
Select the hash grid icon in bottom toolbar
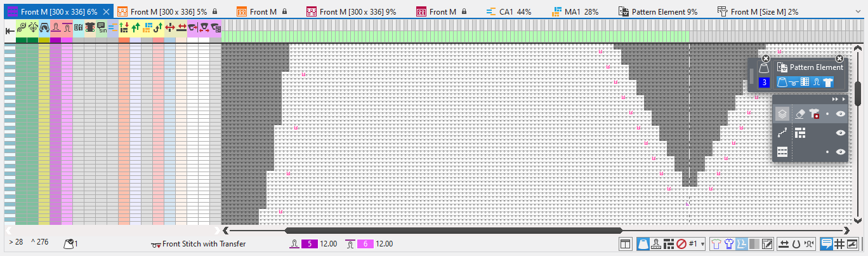click(x=839, y=244)
